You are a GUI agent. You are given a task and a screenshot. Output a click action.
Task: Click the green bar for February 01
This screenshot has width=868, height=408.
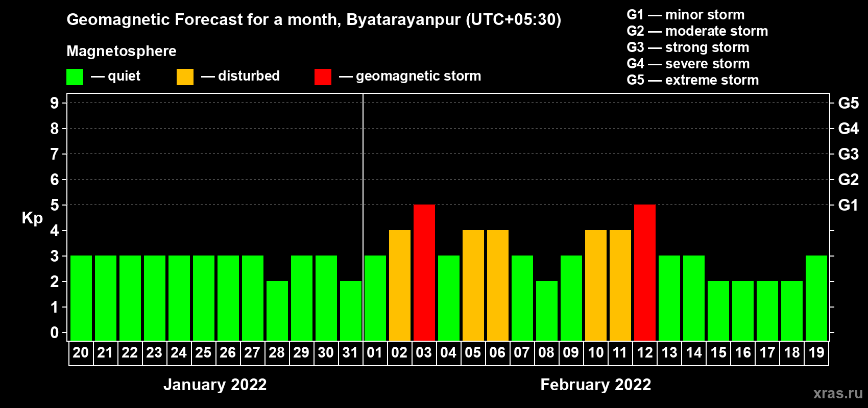point(375,298)
